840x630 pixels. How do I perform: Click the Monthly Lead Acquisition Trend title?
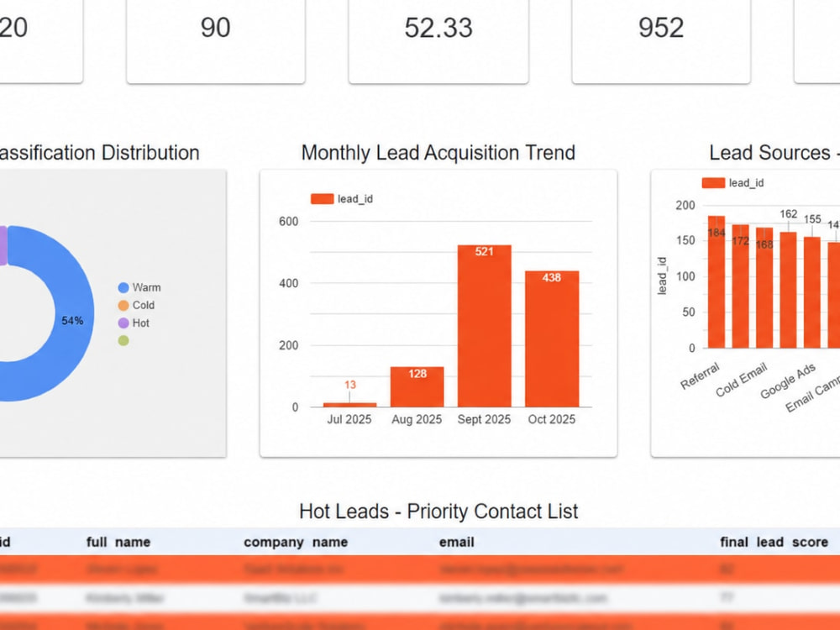pyautogui.click(x=438, y=153)
